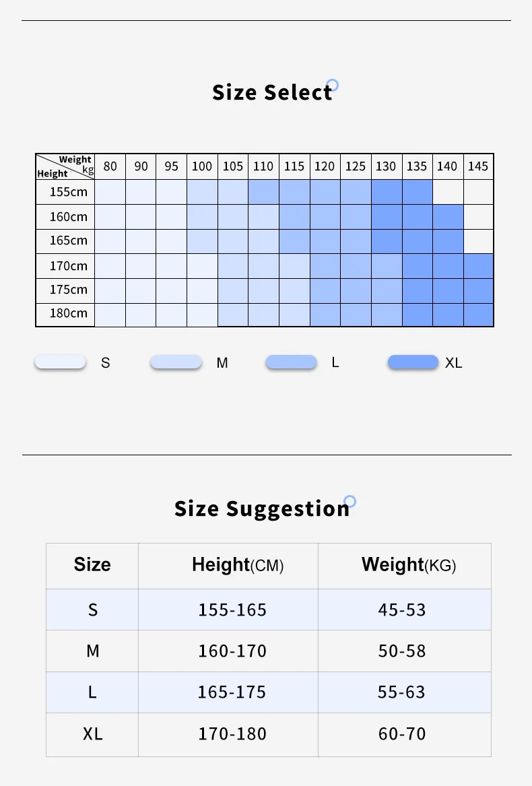532x786 pixels.
Task: Click the Height(CM) column header
Action: pyautogui.click(x=238, y=565)
